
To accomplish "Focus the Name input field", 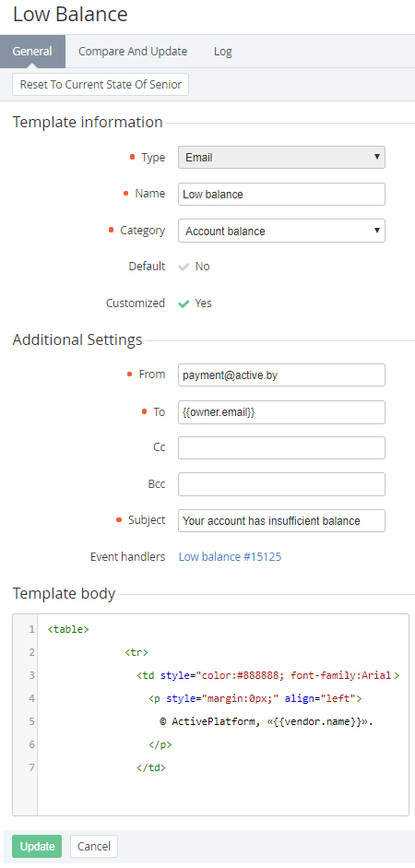I will pyautogui.click(x=281, y=195).
